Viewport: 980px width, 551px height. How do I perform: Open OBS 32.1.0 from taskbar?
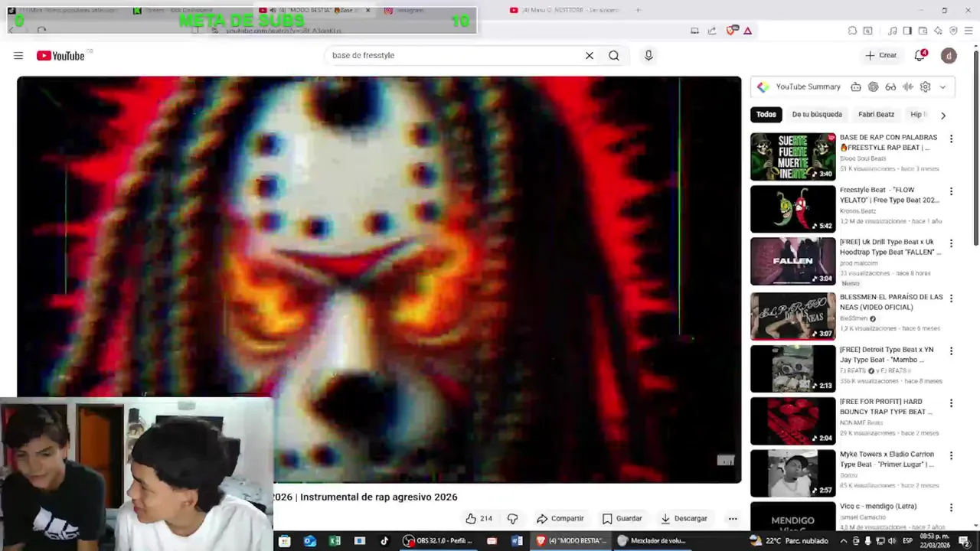pos(440,540)
